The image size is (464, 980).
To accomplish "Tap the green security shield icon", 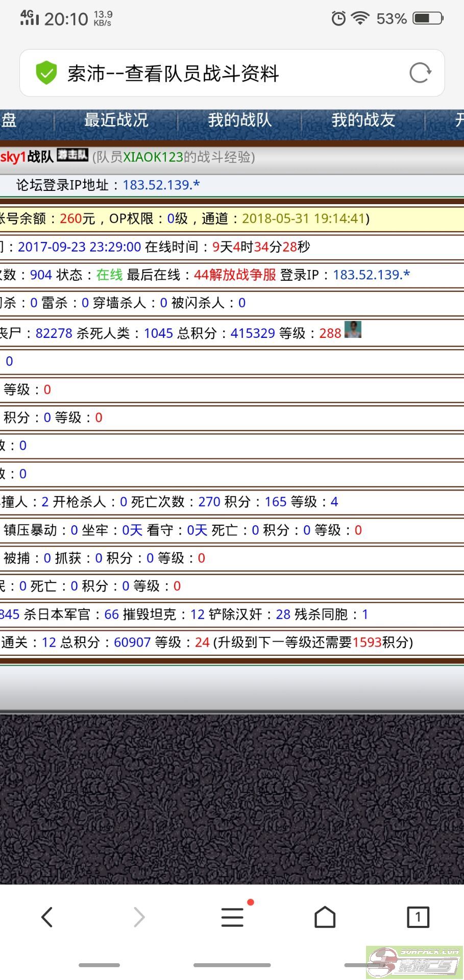I will coord(46,73).
